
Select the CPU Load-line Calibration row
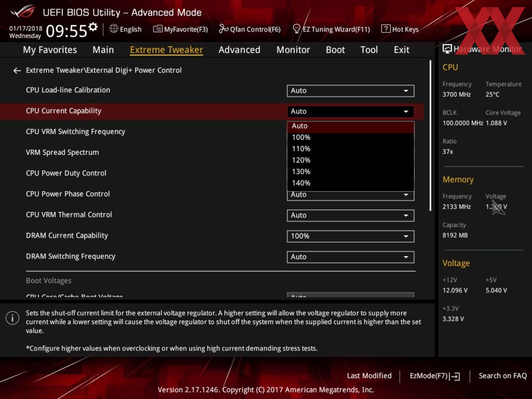tap(211, 90)
